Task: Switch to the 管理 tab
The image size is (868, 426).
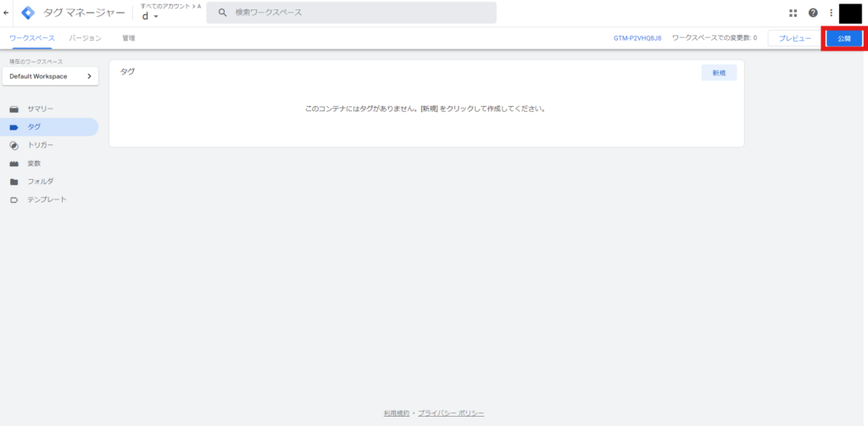Action: 128,38
